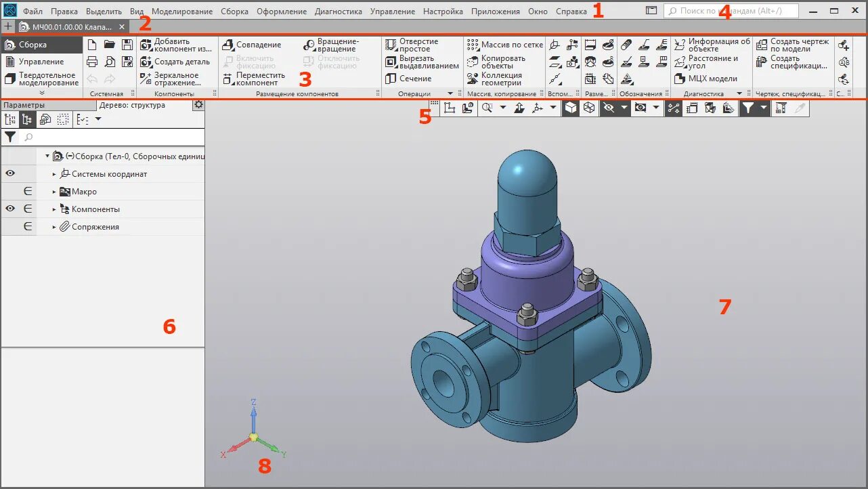Toggle the include mark for Макро
The width and height of the screenshot is (868, 489).
[28, 192]
